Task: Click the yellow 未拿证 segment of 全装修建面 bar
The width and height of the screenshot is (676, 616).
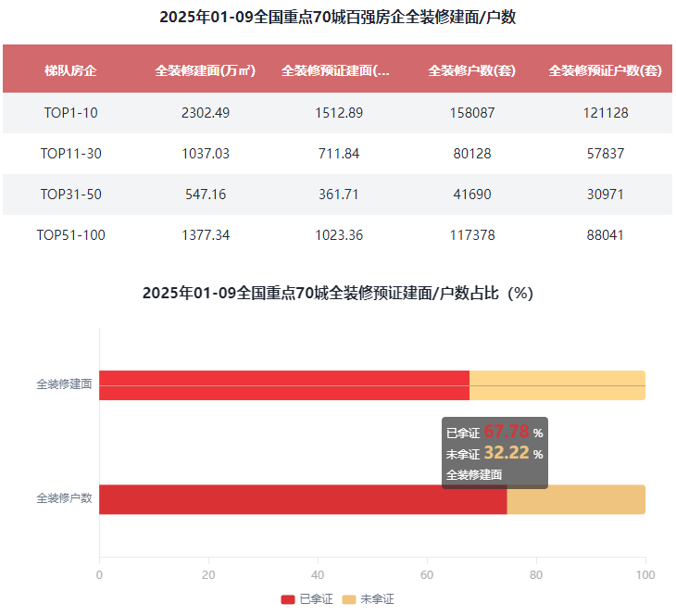Action: [557, 385]
